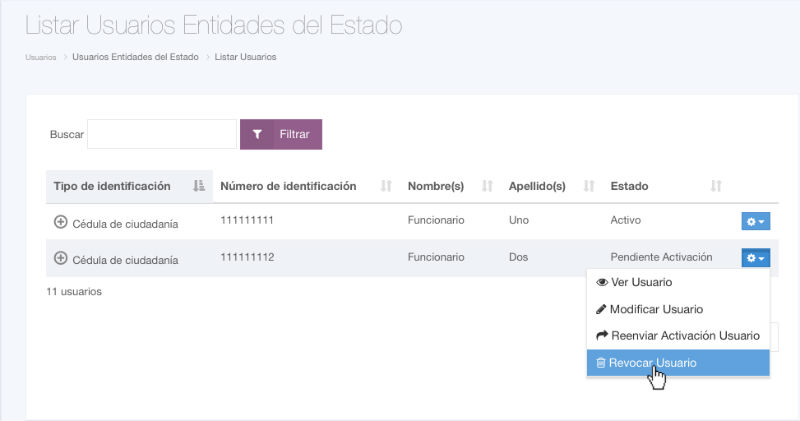Click the sort arrows next to Estado
This screenshot has height=421, width=800.
coord(716,186)
